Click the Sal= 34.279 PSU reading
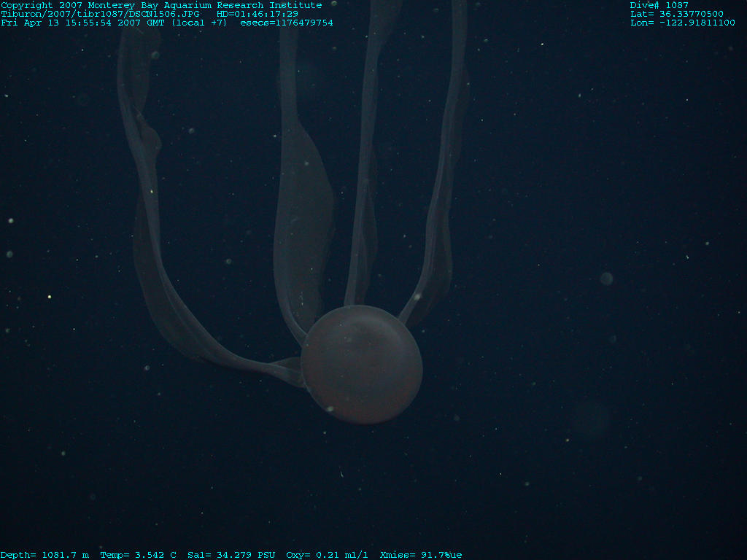The height and width of the screenshot is (560, 747). (x=231, y=555)
